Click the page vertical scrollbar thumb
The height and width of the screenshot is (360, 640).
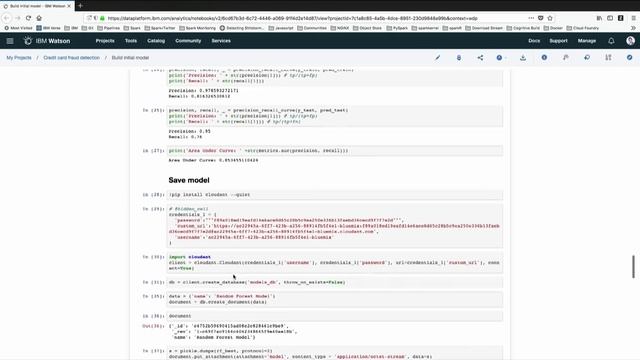click(633, 267)
